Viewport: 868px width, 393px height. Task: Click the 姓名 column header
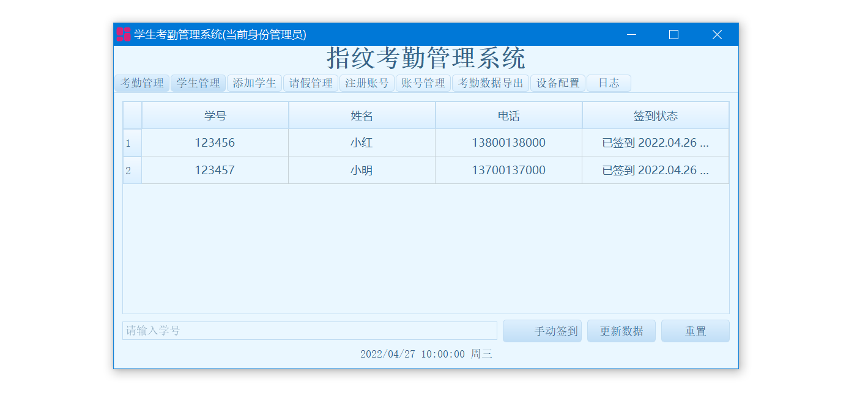coord(362,116)
